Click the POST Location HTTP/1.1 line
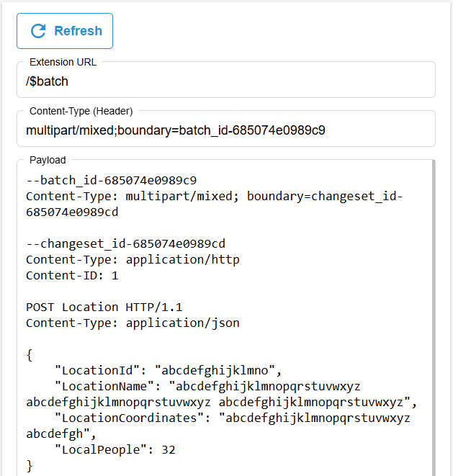The width and height of the screenshot is (453, 476). coord(104,307)
